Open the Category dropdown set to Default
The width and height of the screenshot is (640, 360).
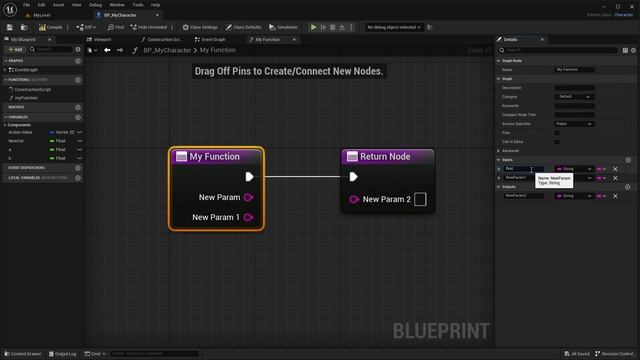coord(574,97)
